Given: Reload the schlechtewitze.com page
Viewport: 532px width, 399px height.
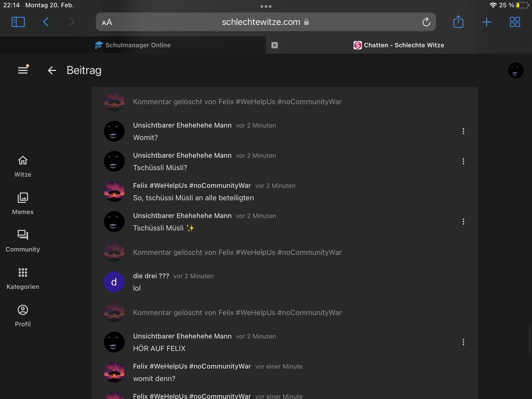Looking at the screenshot, I should coord(426,22).
